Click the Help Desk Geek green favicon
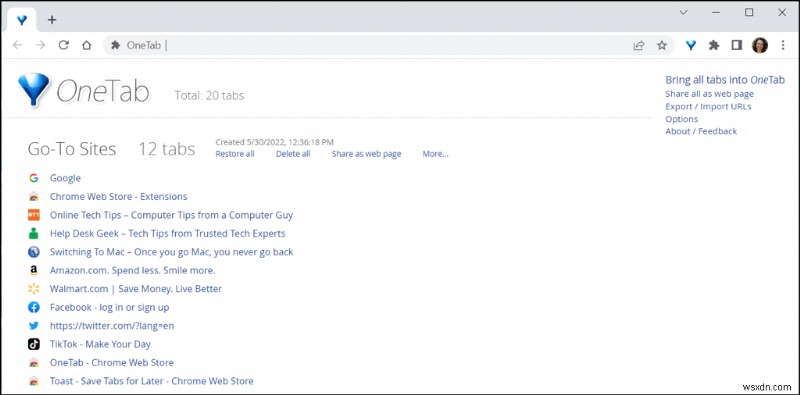Screen dimensions: 800x395 pyautogui.click(x=34, y=233)
